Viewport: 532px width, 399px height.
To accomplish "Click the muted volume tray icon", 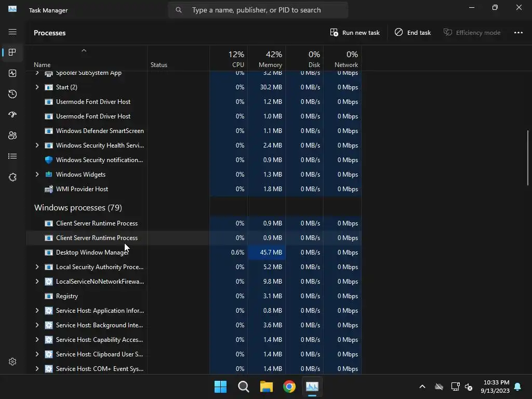I will pyautogui.click(x=469, y=387).
